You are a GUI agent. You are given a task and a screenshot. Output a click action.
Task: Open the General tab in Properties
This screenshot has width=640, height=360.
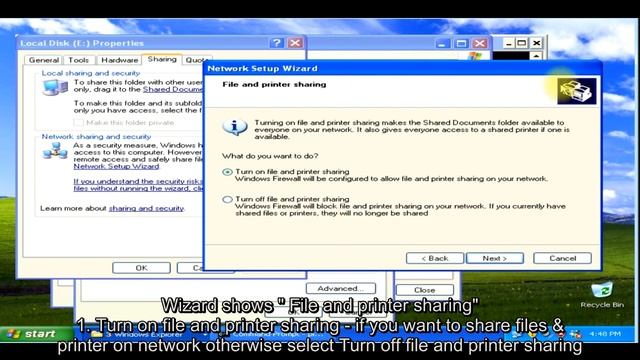[44, 60]
